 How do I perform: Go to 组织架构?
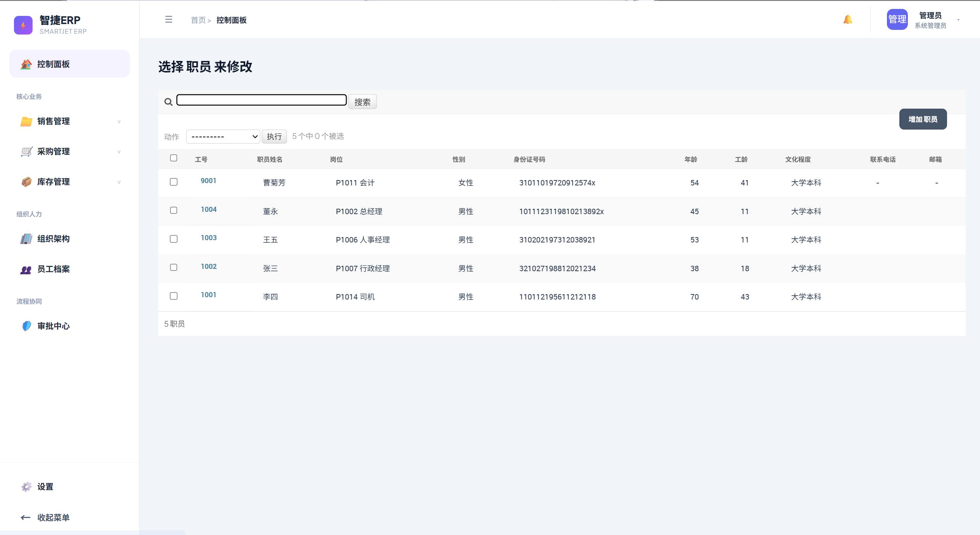pos(69,239)
